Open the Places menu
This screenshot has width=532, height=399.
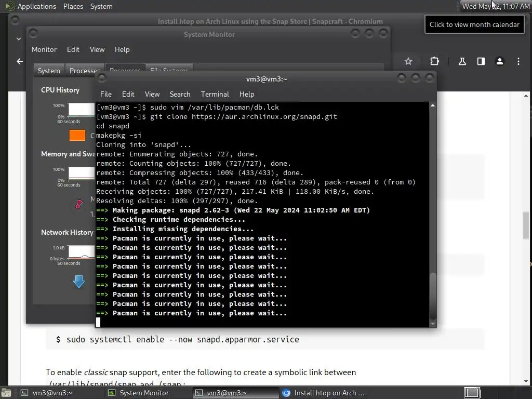pyautogui.click(x=73, y=6)
